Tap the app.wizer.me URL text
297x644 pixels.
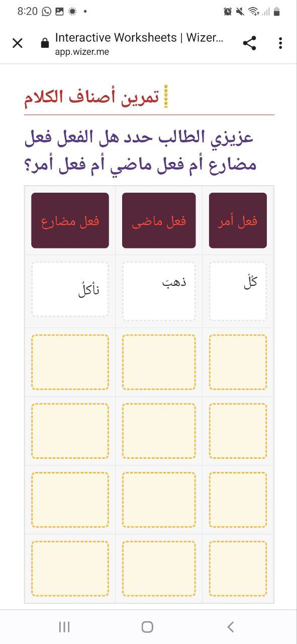pyautogui.click(x=82, y=51)
